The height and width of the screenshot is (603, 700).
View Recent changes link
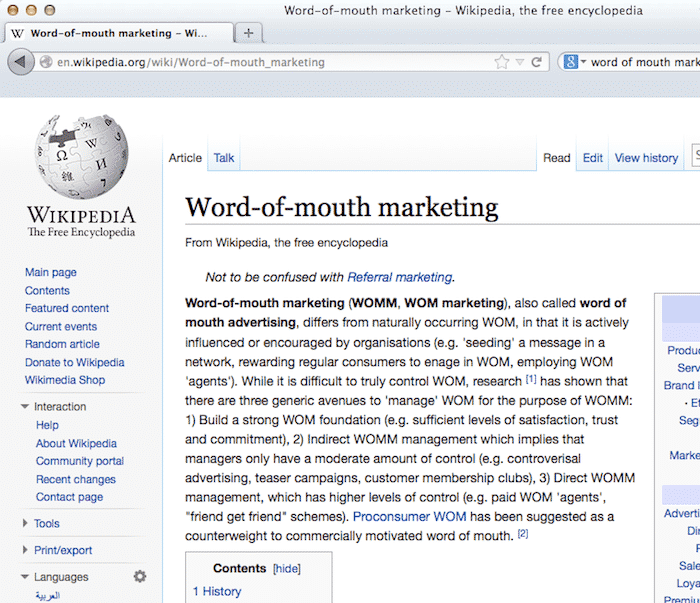[x=76, y=479]
